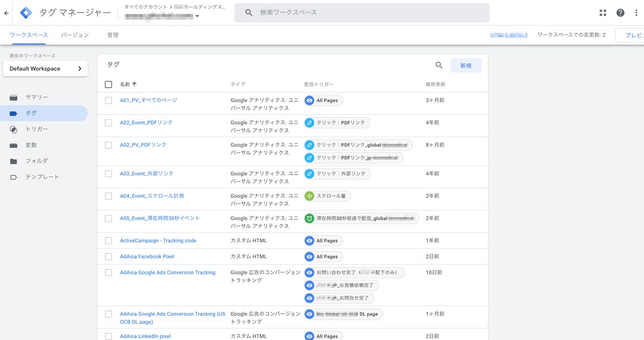Switch to the 管理 tab
The image size is (644, 340).
[x=113, y=35]
